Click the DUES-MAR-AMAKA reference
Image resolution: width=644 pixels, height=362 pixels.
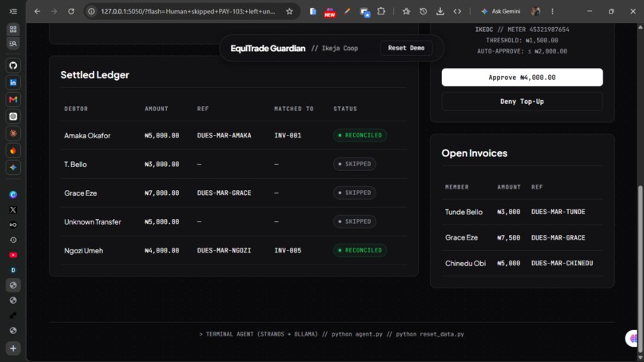(x=224, y=135)
